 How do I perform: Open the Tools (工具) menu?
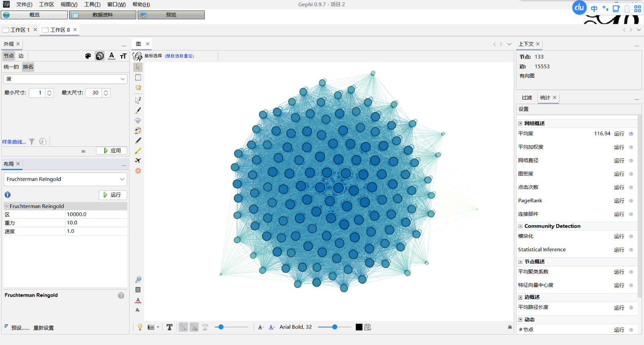92,4
